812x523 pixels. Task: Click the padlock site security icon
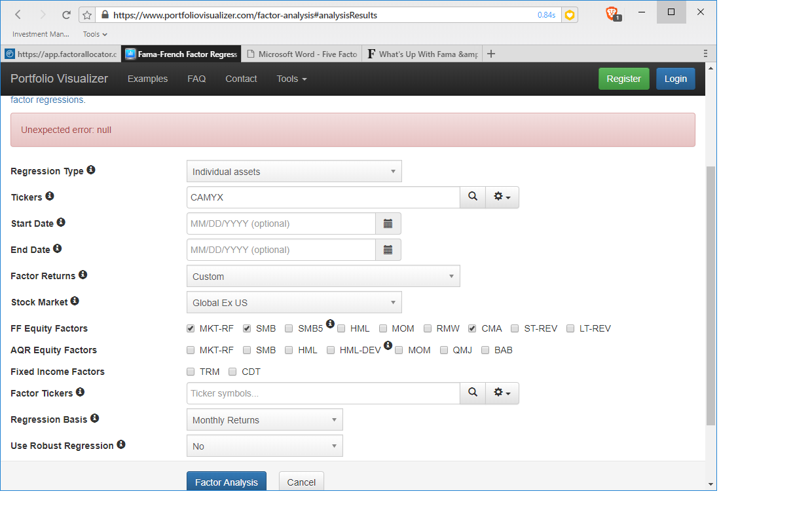[x=104, y=14]
